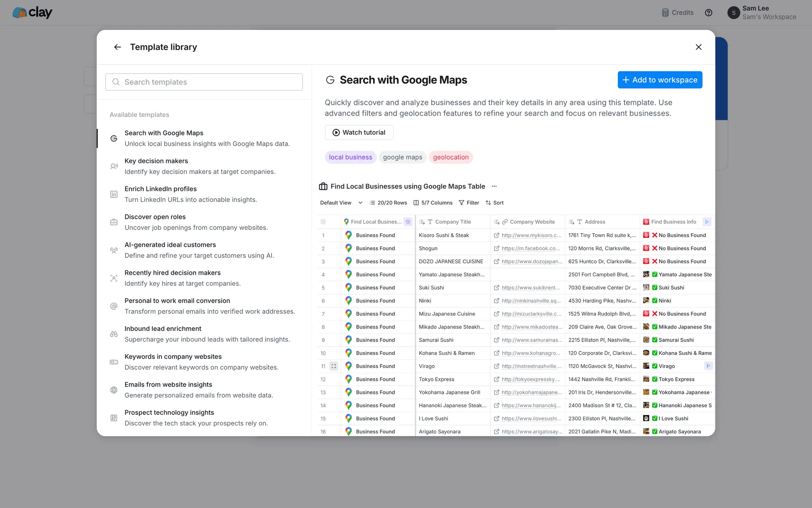
Task: Open the 5/7 Columns selector
Action: tap(433, 203)
